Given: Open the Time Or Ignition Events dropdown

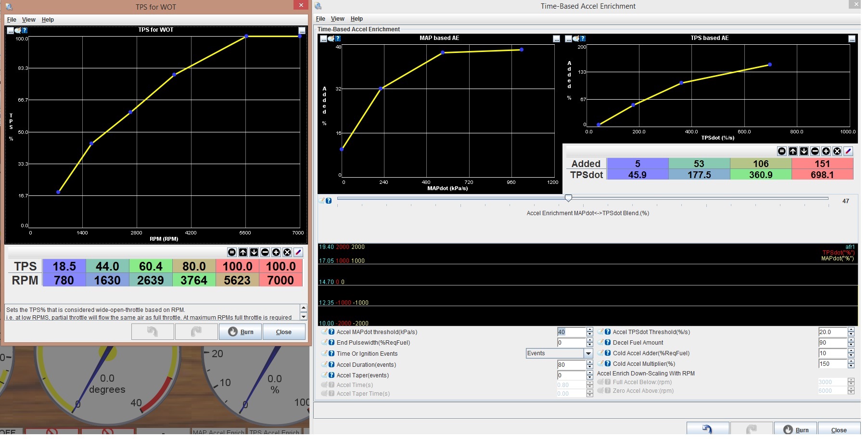Looking at the screenshot, I should [x=588, y=353].
